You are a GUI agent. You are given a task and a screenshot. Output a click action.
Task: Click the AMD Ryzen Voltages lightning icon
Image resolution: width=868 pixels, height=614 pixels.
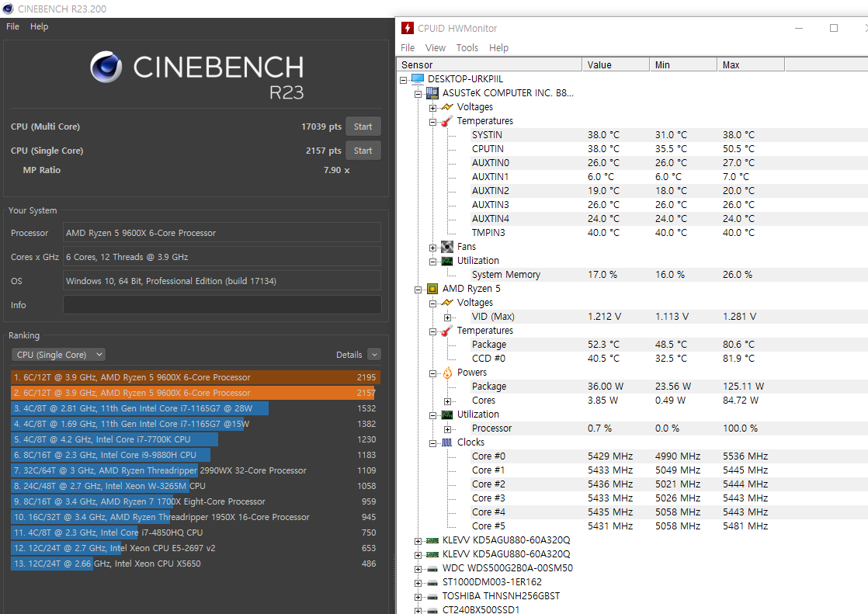click(446, 303)
